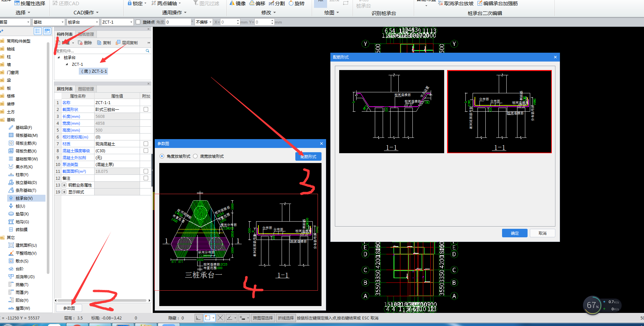Screen dimensions: 644x326
Task: Switch navigation to panel view icon
Action: point(47,31)
